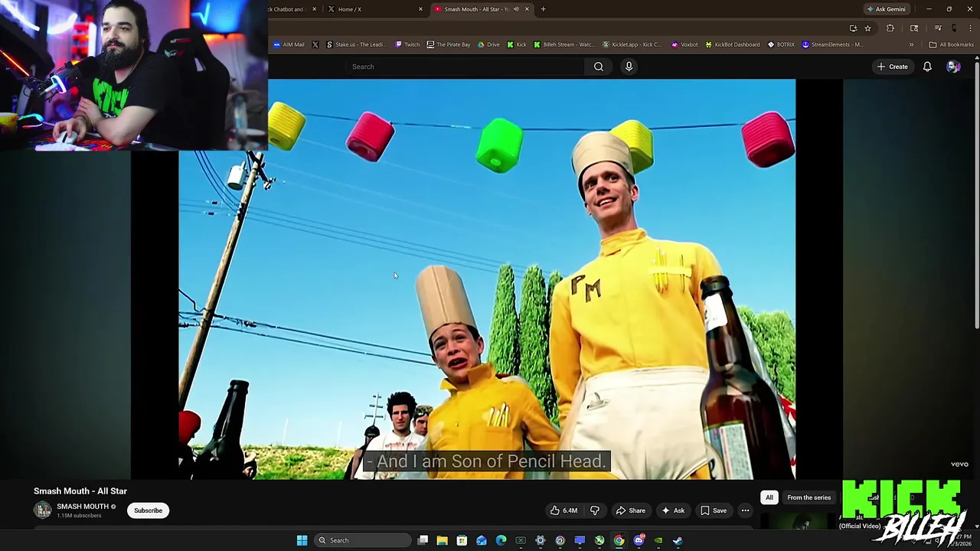Open the X icon bookmark
This screenshot has width=980, height=551.
click(x=315, y=44)
